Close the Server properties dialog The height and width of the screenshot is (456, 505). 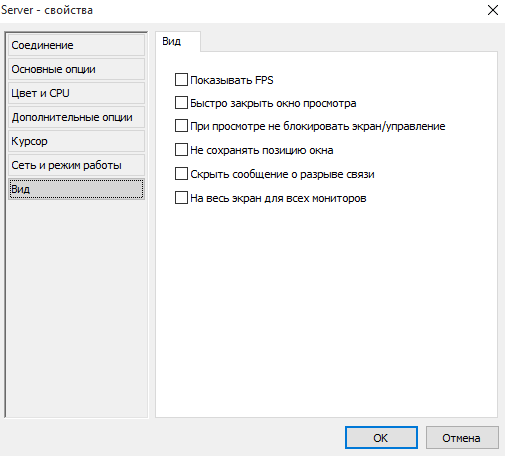tap(493, 10)
